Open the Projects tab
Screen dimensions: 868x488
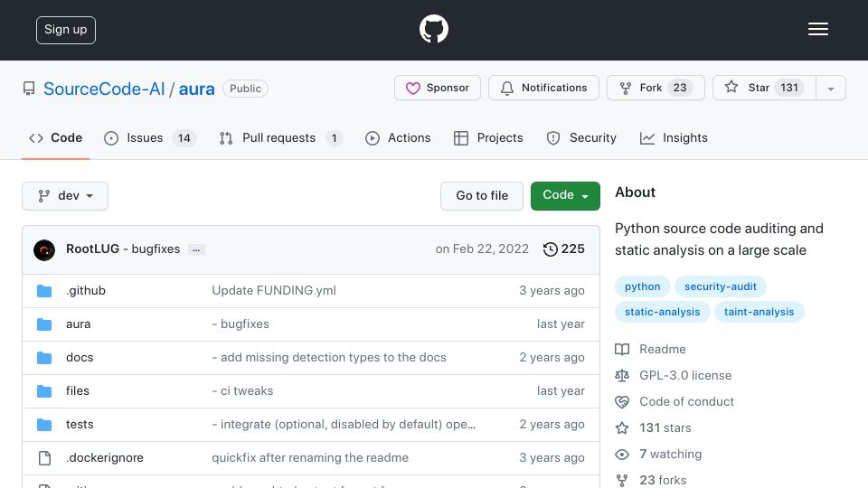487,137
